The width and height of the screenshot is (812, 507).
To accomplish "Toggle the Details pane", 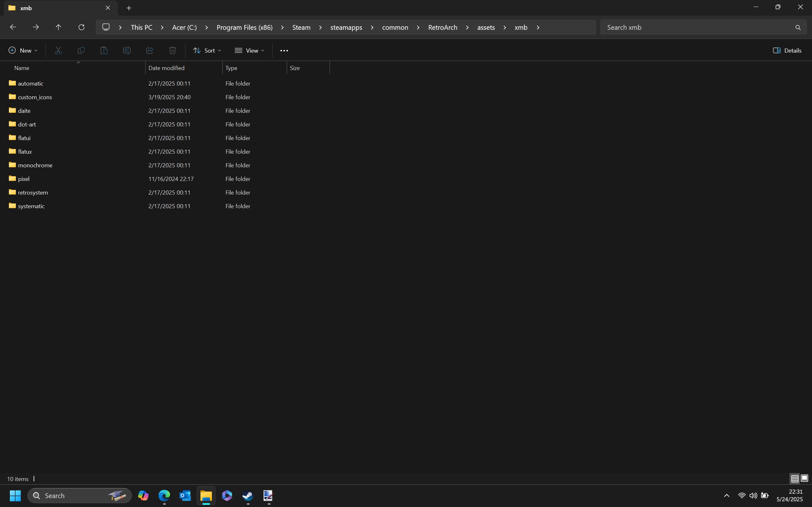I will pyautogui.click(x=787, y=51).
